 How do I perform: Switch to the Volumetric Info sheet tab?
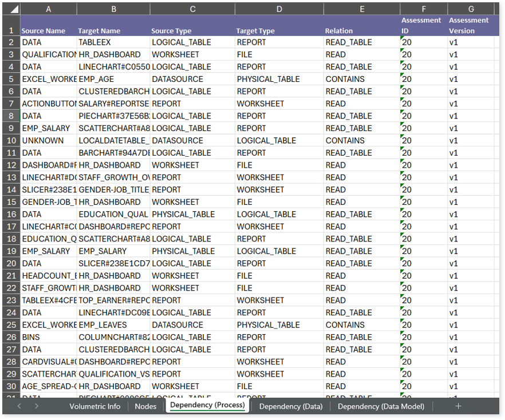click(94, 406)
